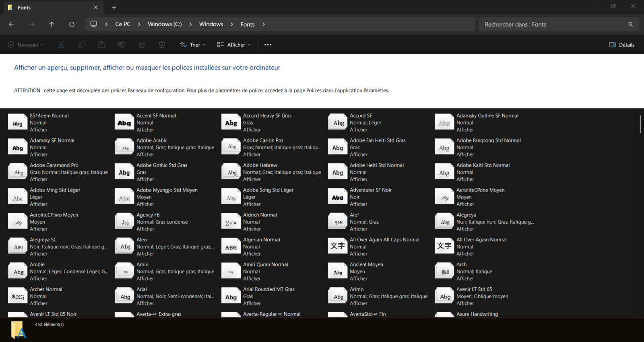Select the Arial Rounded MT Gras icon
Screen dimensions: 644x342
(x=231, y=296)
